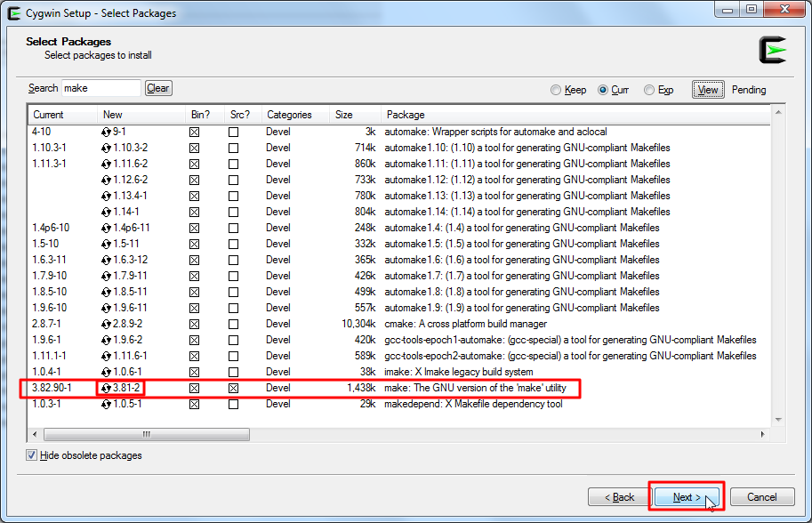Cycle version icon for automake 9-1

point(106,132)
